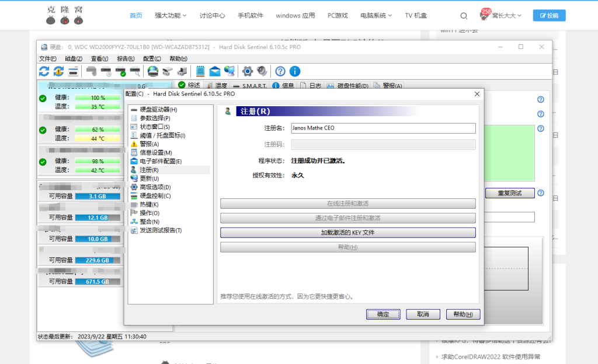The width and height of the screenshot is (598, 364).
Task: Open 帮助(H) menu in menu bar
Action: pos(178,59)
